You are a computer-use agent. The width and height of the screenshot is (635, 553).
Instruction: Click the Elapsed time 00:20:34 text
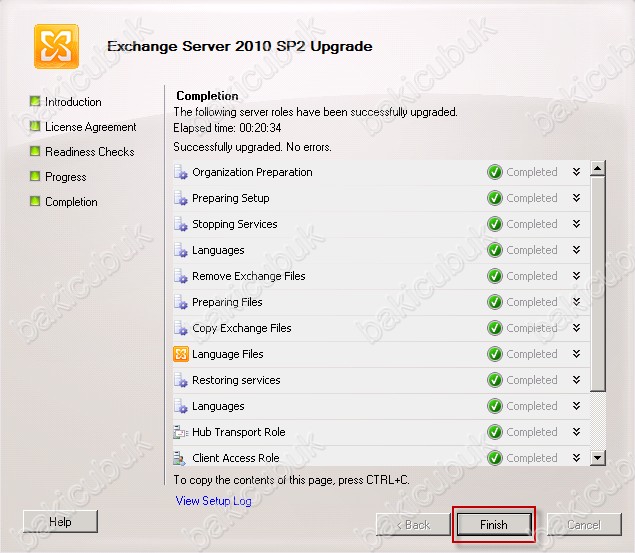pos(227,128)
